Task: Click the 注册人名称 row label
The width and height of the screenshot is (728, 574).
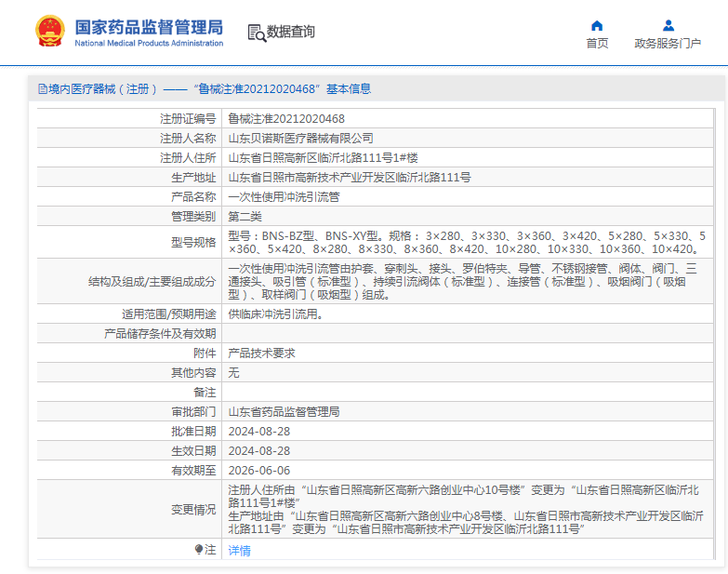Action: [x=188, y=139]
